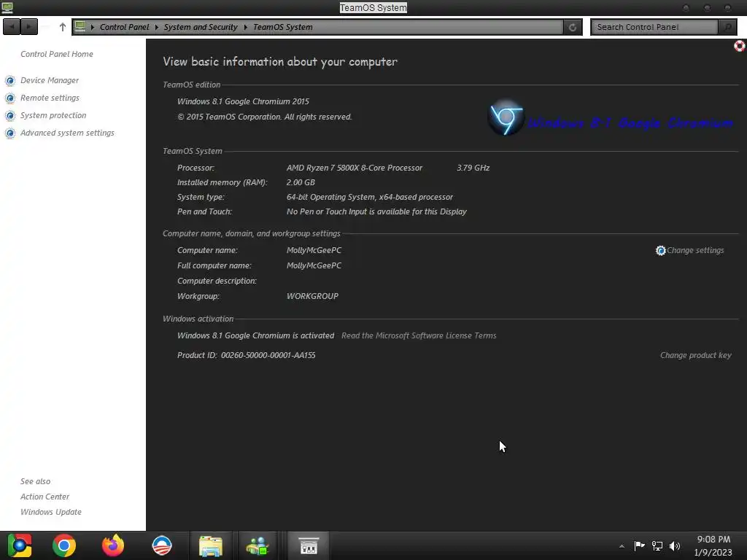This screenshot has width=747, height=560.
Task: Click the help lifebuoy icon
Action: 740,46
